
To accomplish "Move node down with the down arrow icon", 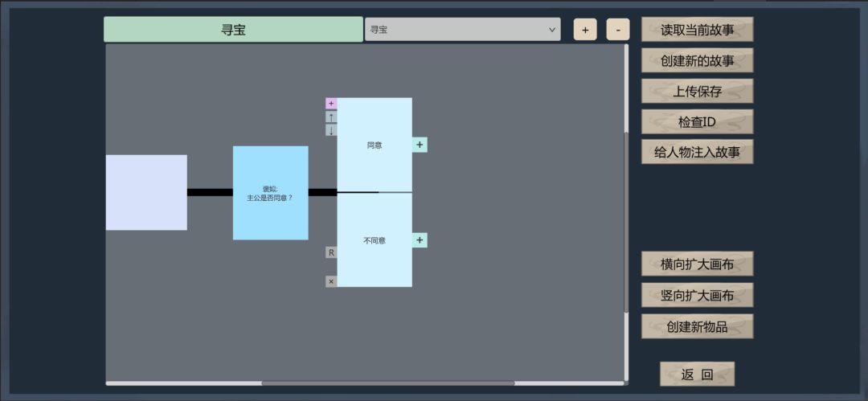I will tap(331, 130).
